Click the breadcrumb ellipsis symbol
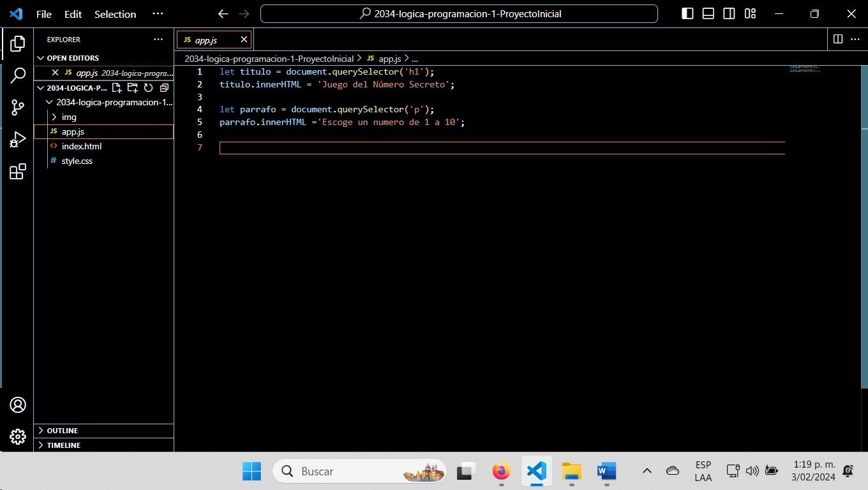Viewport: 868px width, 490px height. (414, 59)
